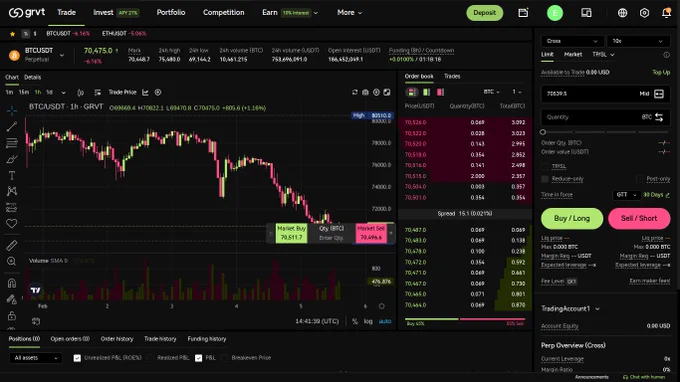Click the favorites star icon
This screenshot has height=382, width=680.
(12, 34)
